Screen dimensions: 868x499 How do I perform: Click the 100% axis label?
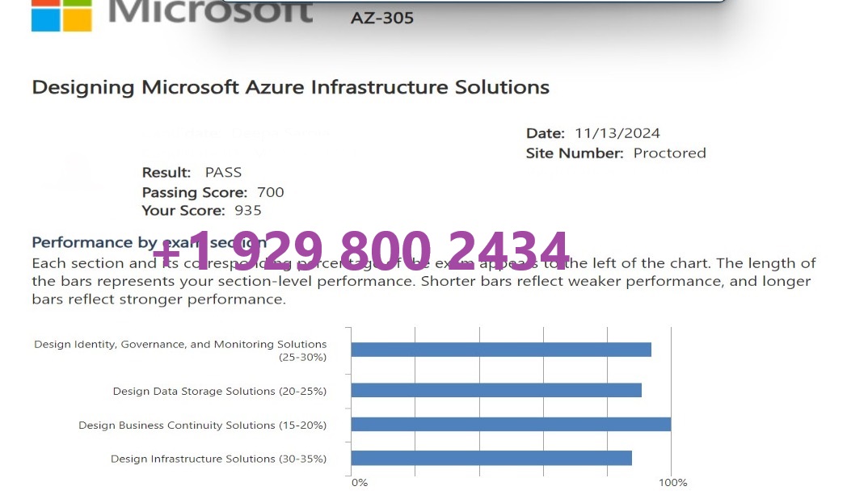click(x=672, y=483)
